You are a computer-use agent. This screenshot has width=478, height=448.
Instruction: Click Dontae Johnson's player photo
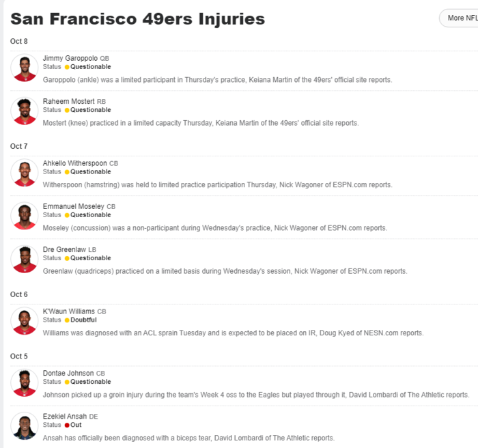25,382
